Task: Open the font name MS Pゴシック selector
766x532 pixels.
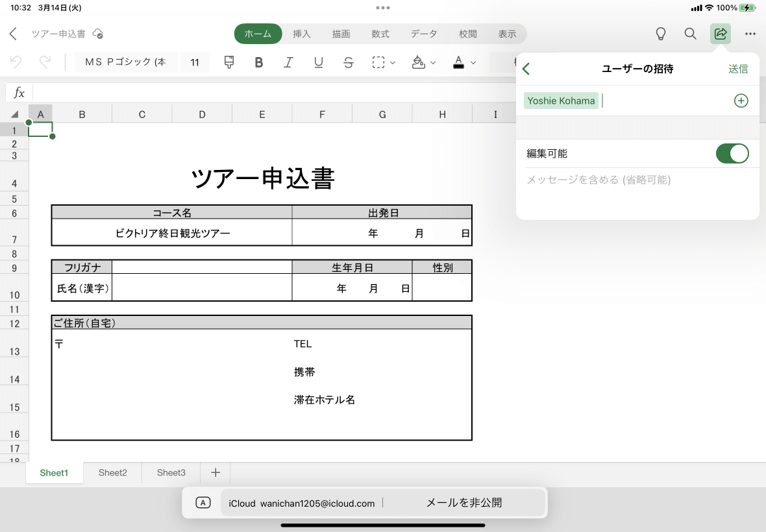Action: point(125,62)
